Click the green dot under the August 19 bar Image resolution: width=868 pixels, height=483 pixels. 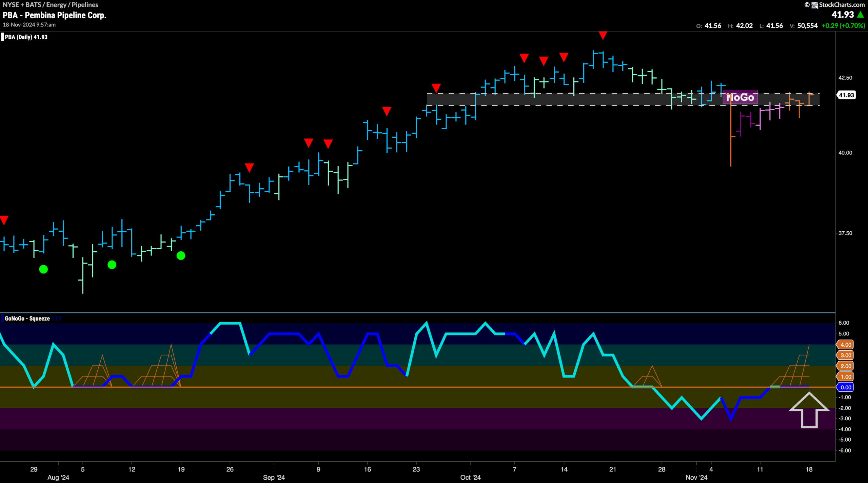coord(181,255)
